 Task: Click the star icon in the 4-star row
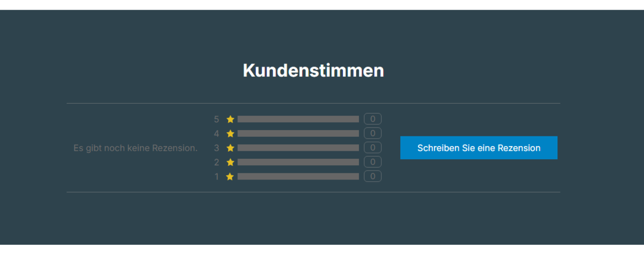coord(230,134)
